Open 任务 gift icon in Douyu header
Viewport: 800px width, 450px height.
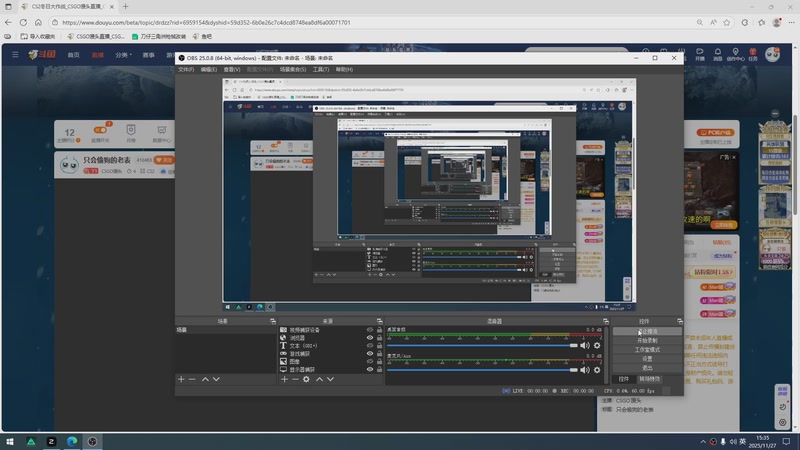coord(753,55)
